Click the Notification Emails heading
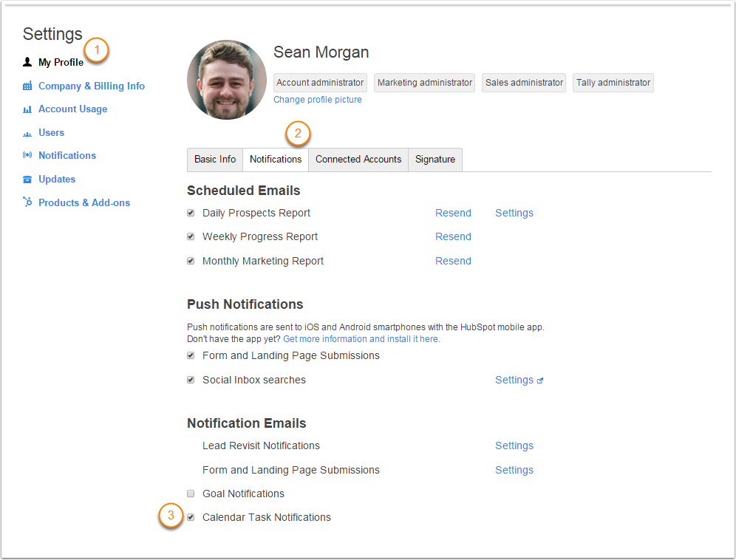Viewport: 736px width, 560px height. tap(246, 423)
